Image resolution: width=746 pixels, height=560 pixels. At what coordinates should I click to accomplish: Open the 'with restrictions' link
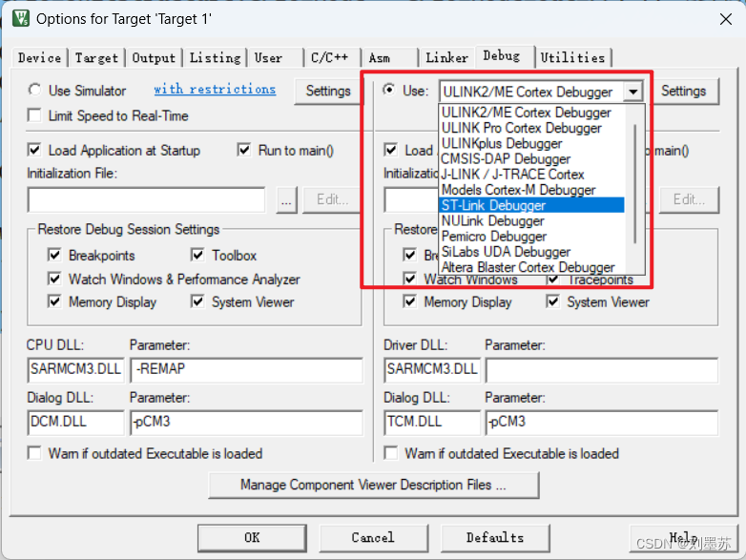coord(215,90)
